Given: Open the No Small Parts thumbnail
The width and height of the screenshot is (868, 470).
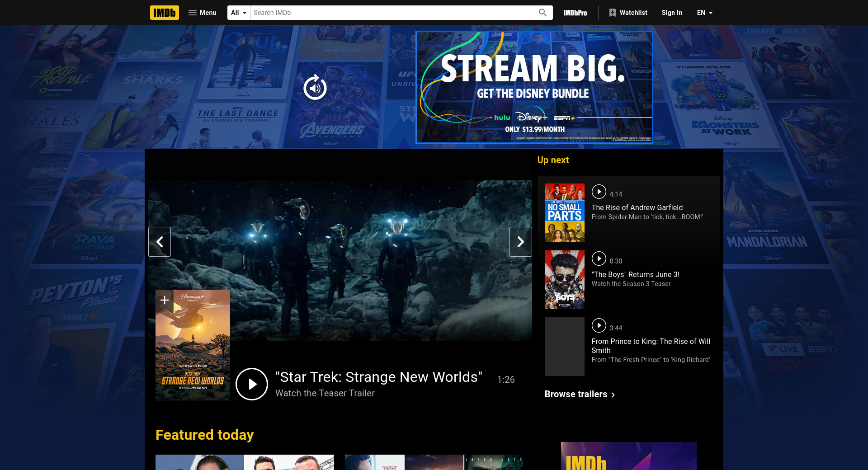Looking at the screenshot, I should 565,213.
